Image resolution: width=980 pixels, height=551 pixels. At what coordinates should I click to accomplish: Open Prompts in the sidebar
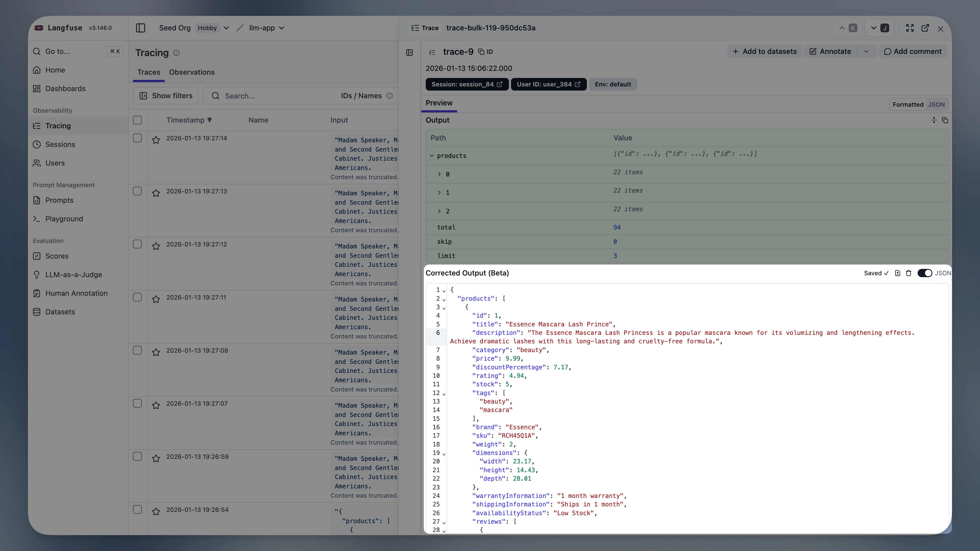[x=59, y=200]
